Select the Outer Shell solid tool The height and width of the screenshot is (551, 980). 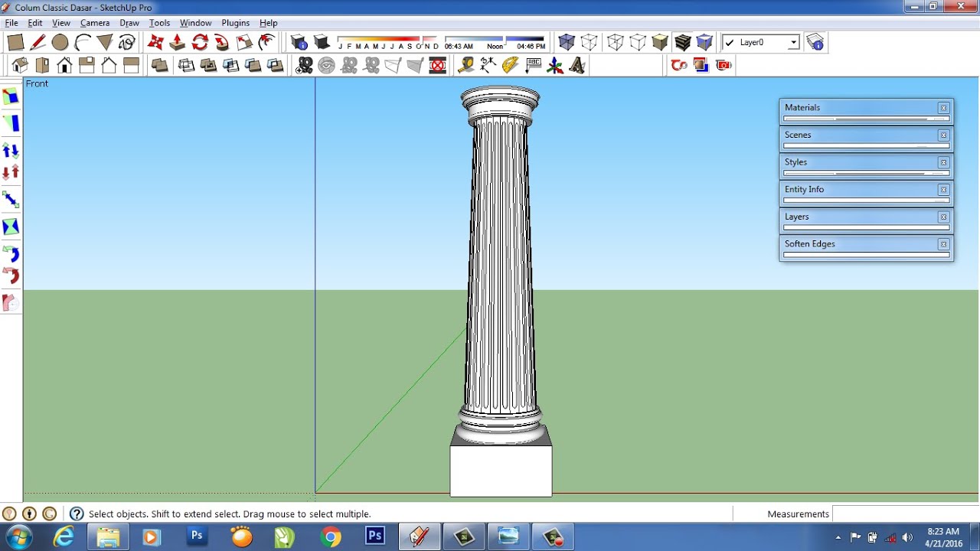click(x=159, y=66)
